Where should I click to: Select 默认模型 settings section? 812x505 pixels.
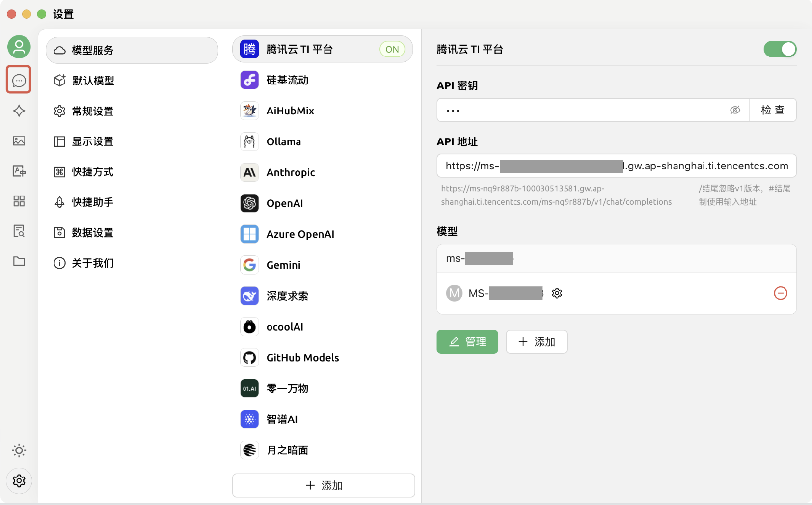132,81
